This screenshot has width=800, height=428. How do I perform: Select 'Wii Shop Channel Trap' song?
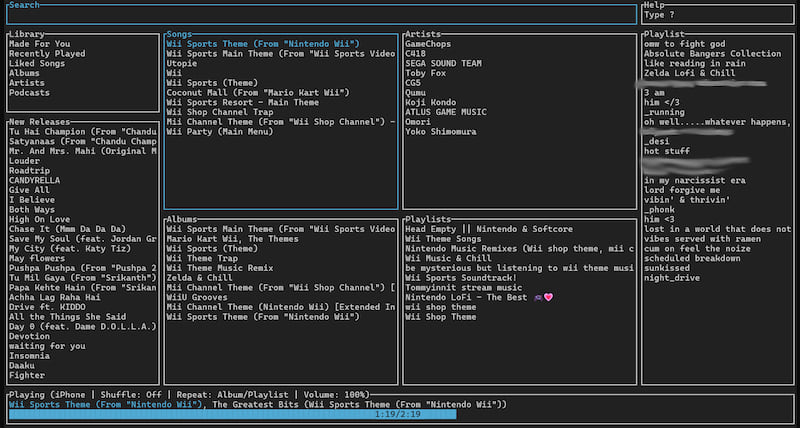[220, 112]
